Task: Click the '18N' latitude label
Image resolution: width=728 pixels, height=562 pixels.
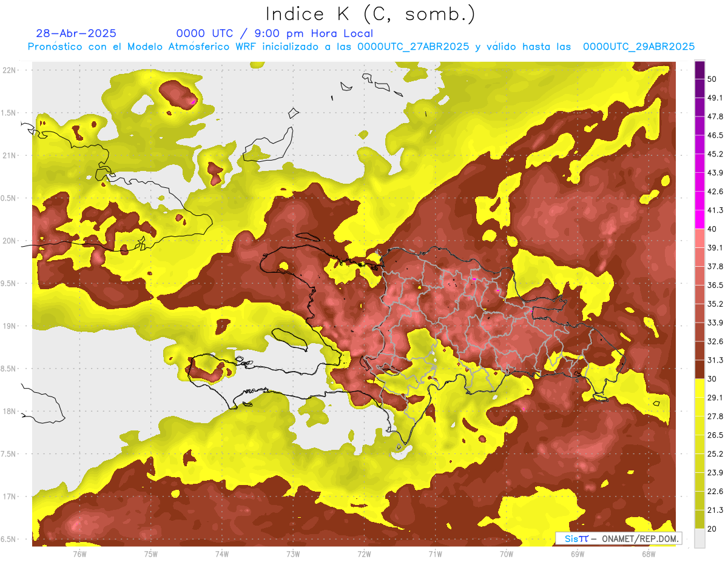Action: pyautogui.click(x=9, y=411)
